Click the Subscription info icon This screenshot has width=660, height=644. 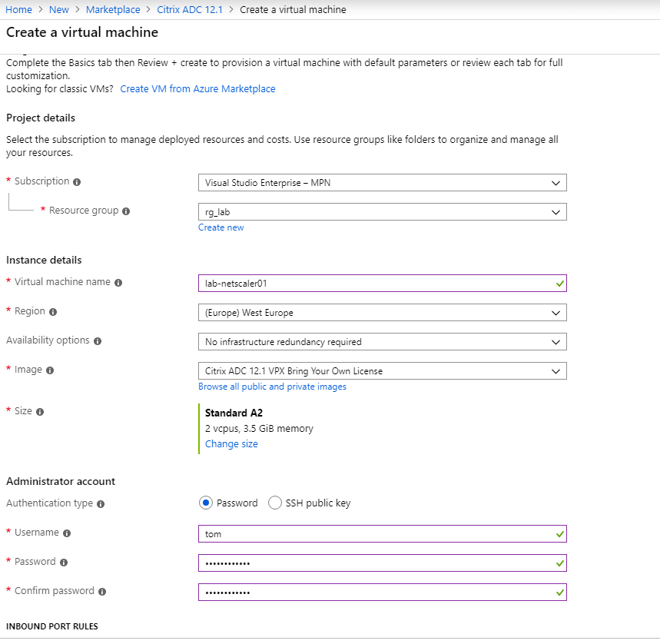tap(77, 182)
